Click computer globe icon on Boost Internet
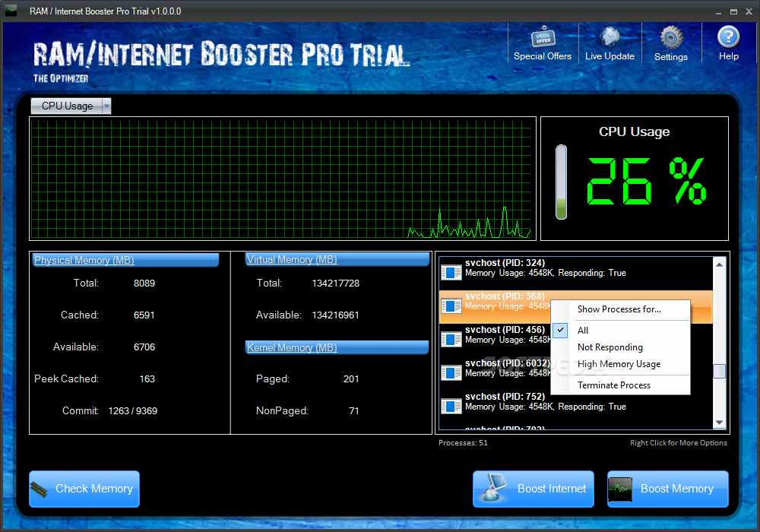The width and height of the screenshot is (760, 532). pyautogui.click(x=492, y=488)
